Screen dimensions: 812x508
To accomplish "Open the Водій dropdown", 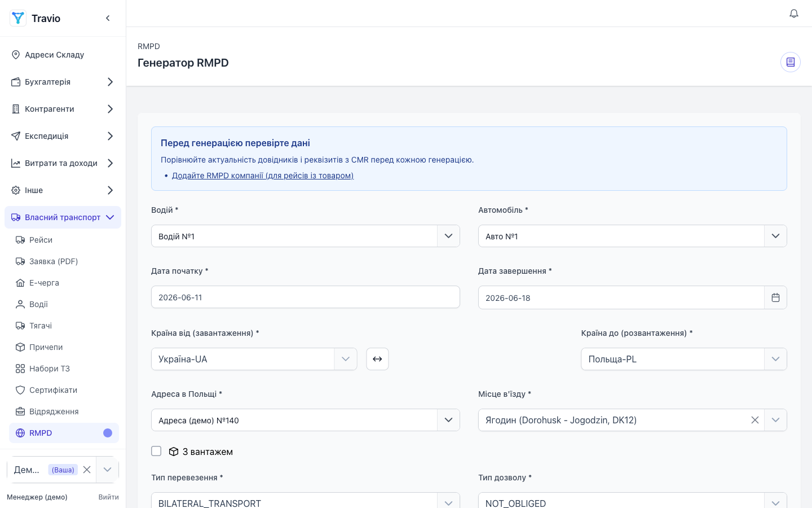I will [x=306, y=236].
